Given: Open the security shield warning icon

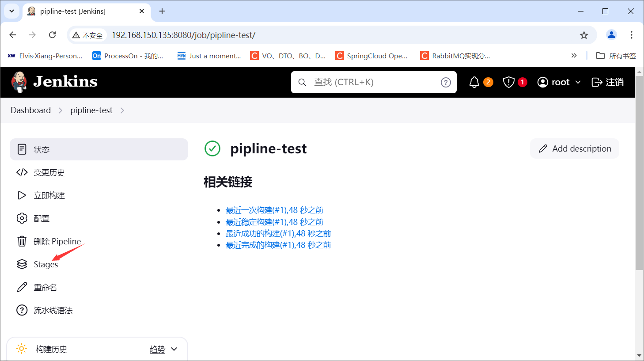Looking at the screenshot, I should 509,82.
